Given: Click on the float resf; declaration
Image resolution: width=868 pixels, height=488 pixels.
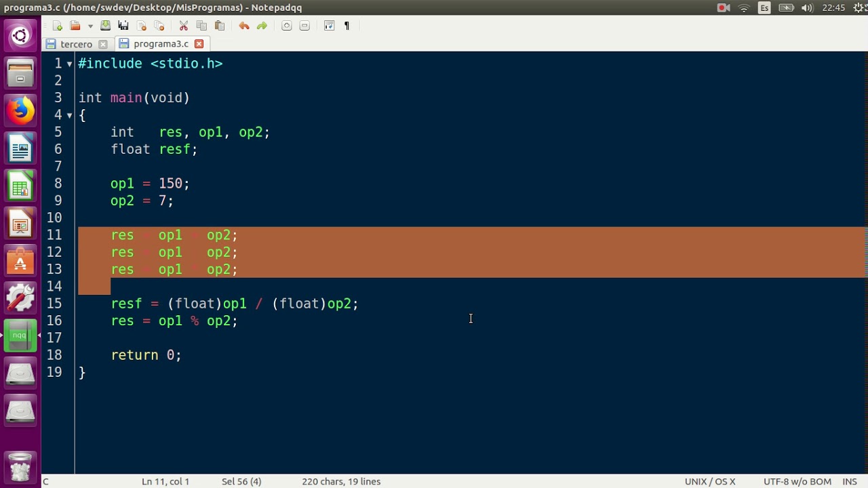Looking at the screenshot, I should [154, 150].
